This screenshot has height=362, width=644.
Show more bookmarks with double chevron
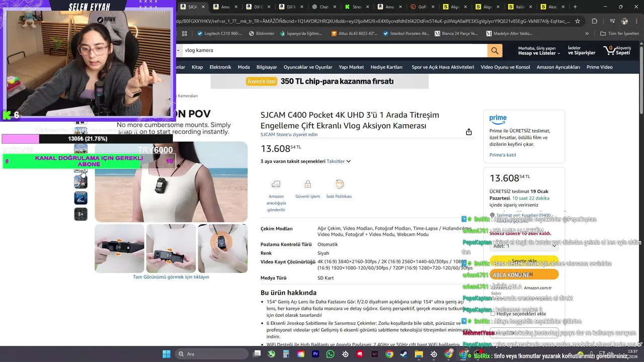586,34
